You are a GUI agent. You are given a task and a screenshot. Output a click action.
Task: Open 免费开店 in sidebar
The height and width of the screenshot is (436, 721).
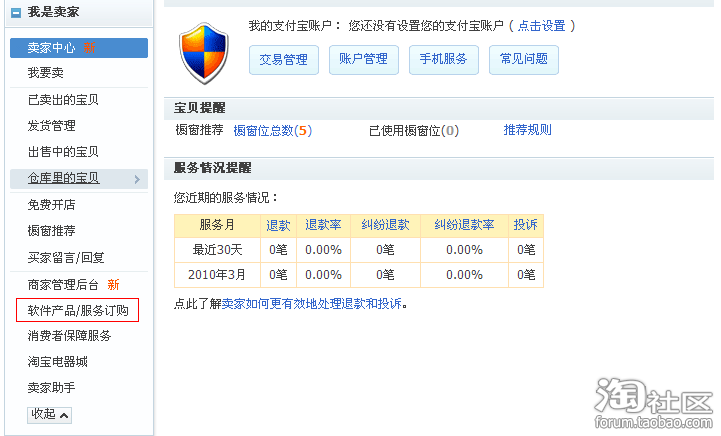52,205
